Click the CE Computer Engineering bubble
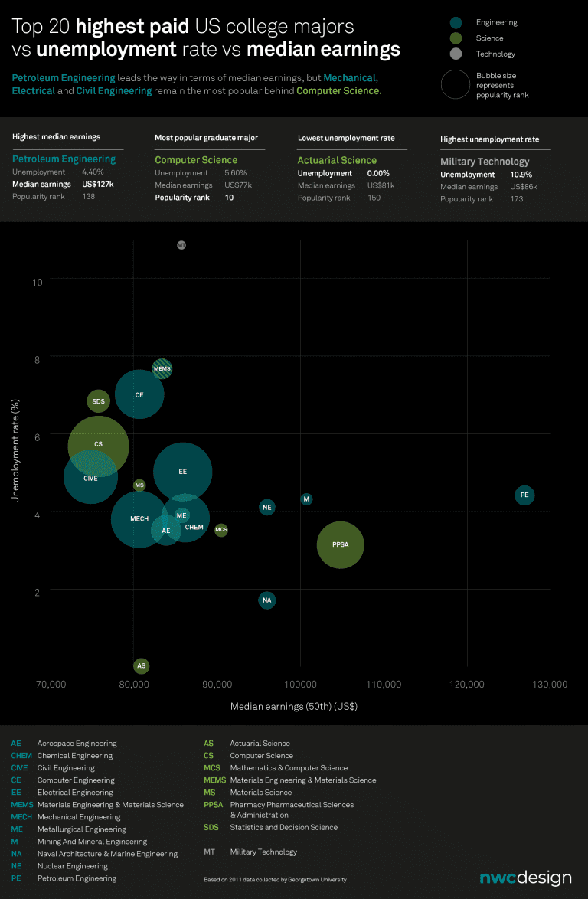This screenshot has height=899, width=588. click(139, 395)
